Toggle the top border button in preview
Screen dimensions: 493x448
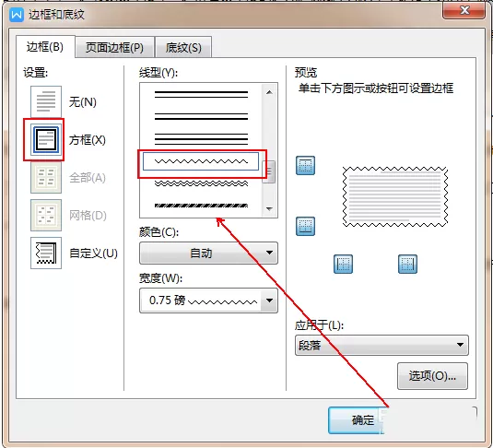click(305, 166)
